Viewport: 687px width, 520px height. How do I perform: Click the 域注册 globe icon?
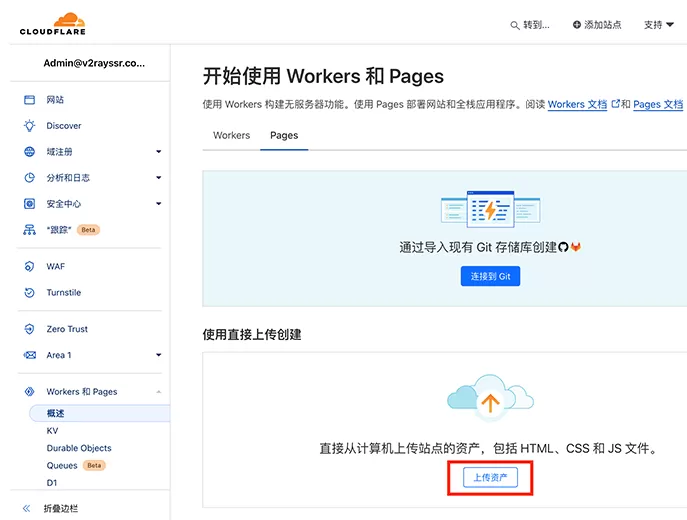[29, 152]
